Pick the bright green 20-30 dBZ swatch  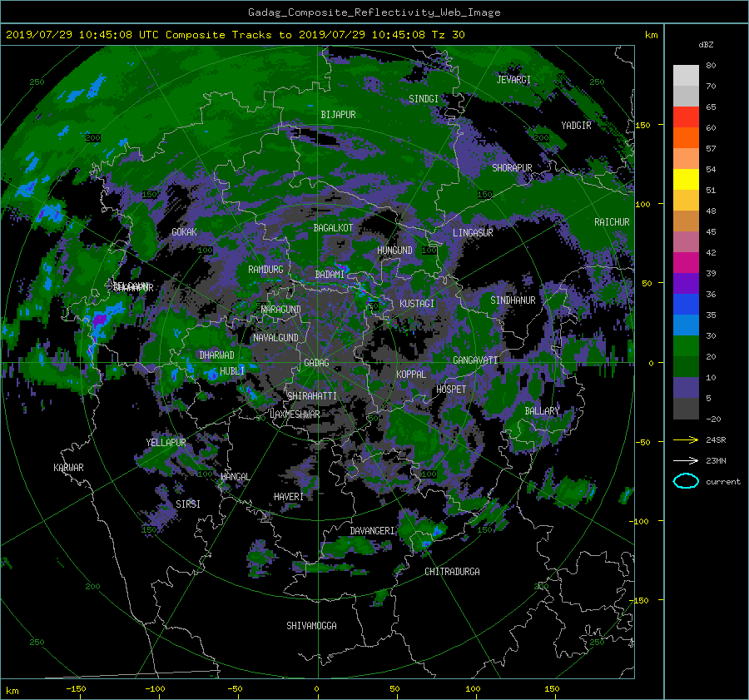click(x=686, y=345)
